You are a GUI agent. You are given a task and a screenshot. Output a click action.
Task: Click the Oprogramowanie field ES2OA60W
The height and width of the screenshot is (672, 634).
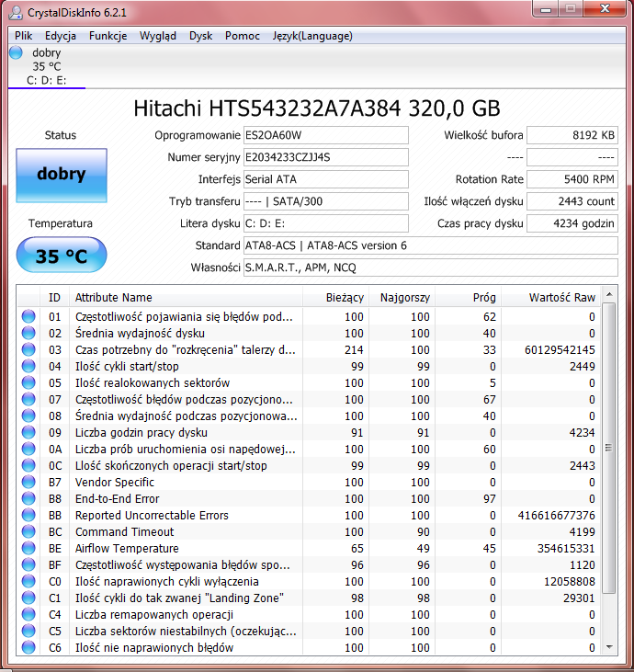326,135
